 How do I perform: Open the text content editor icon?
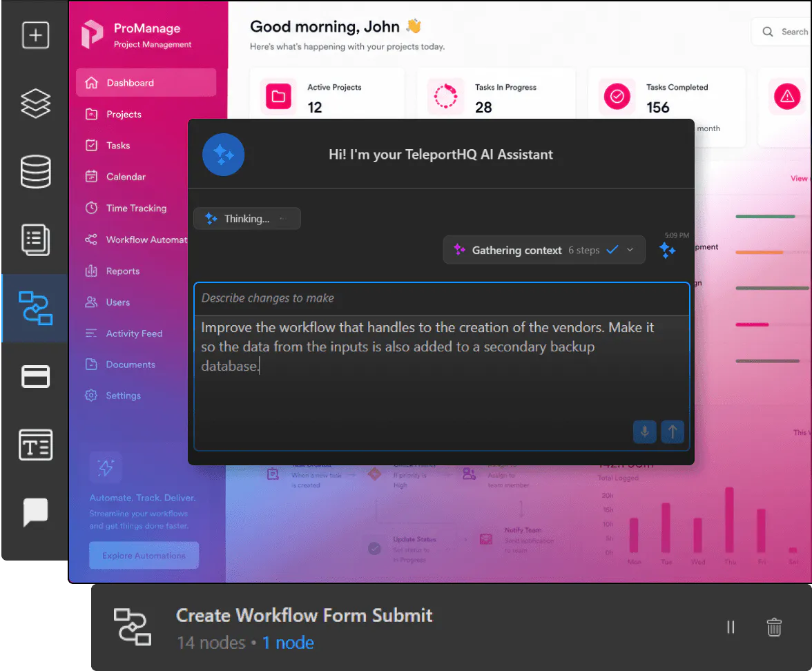point(35,445)
